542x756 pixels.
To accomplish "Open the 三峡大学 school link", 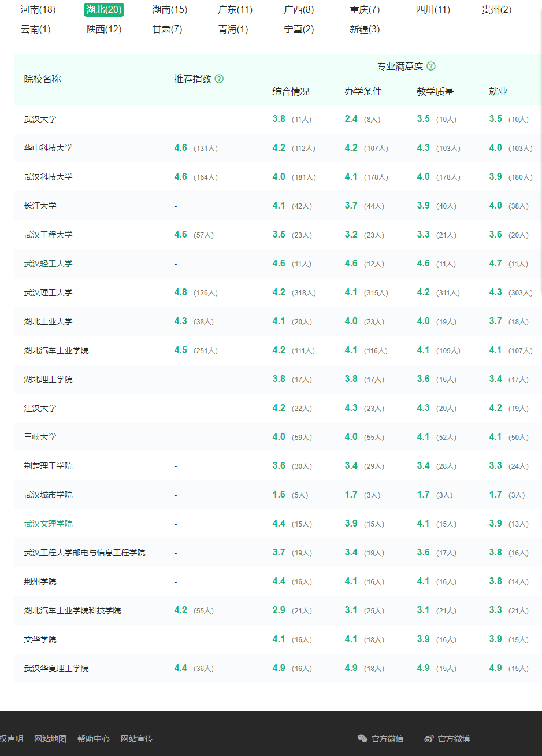I will point(40,437).
